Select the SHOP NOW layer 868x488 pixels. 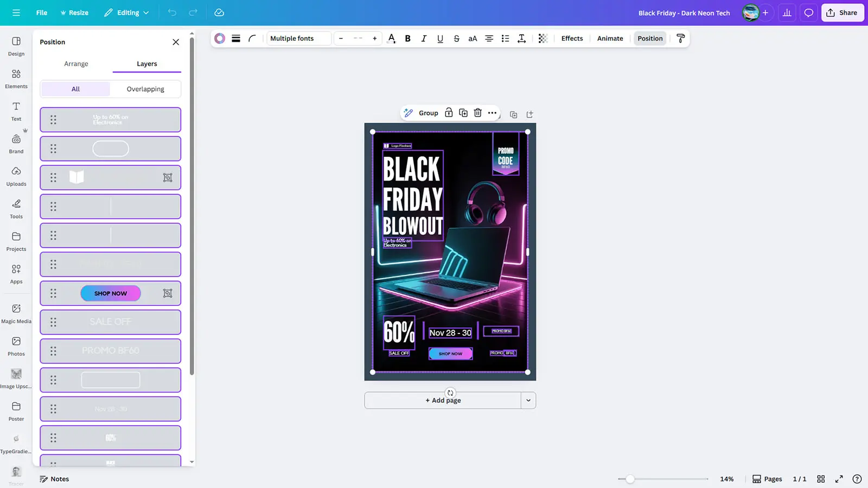click(x=111, y=293)
